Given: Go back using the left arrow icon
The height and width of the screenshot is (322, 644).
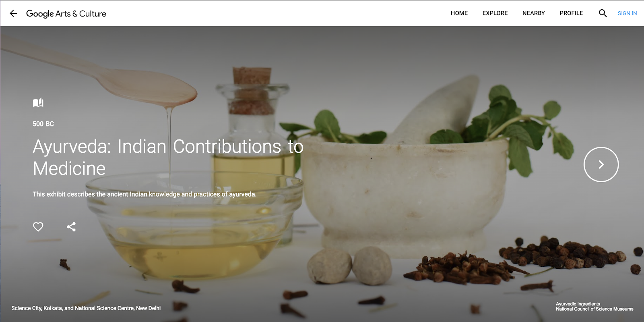Looking at the screenshot, I should [13, 13].
